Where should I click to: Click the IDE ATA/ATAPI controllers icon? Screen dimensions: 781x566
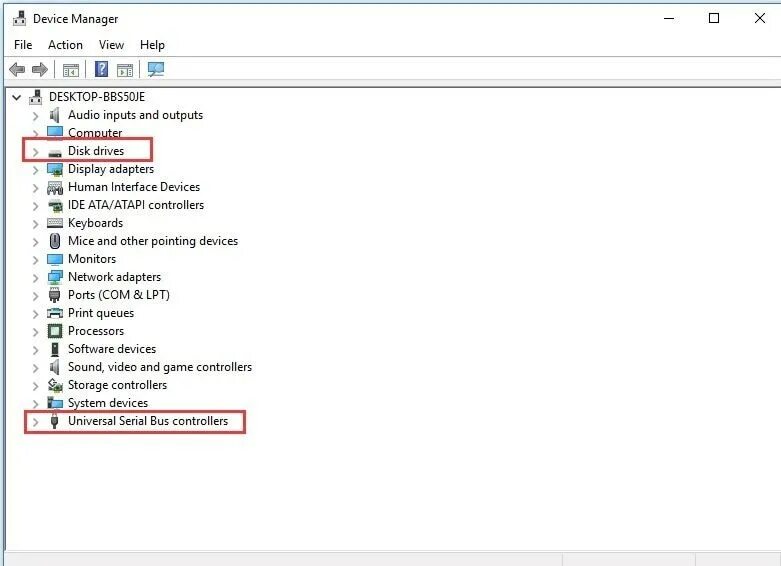tap(55, 205)
